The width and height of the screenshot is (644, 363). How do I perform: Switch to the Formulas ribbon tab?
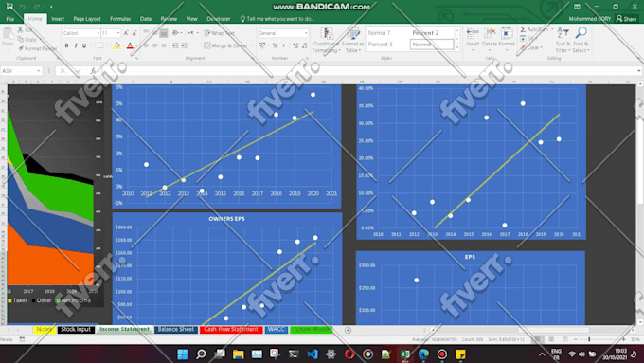[120, 19]
